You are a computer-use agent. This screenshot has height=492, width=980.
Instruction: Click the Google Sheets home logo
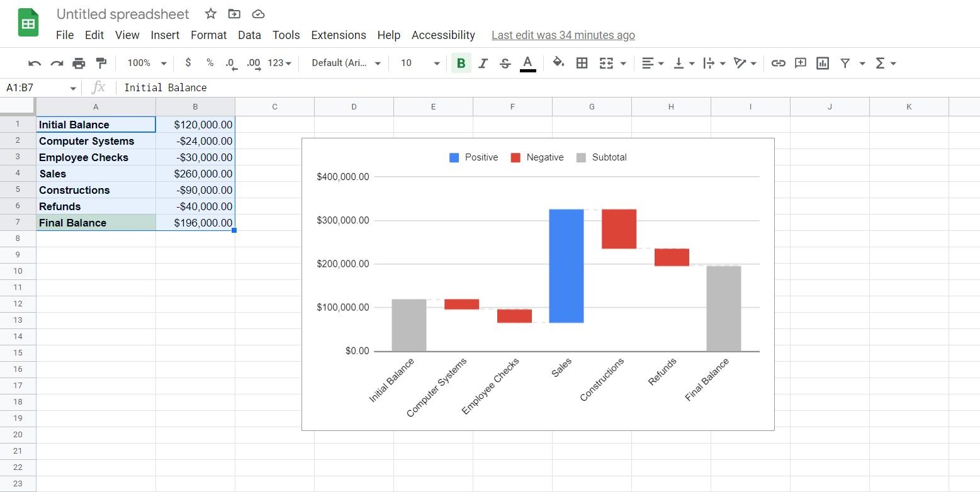click(28, 23)
